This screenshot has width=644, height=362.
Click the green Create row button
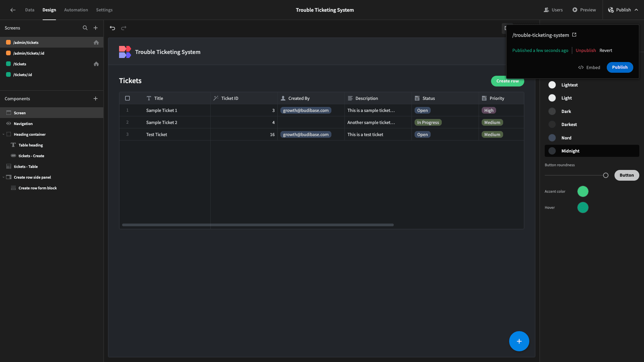pyautogui.click(x=507, y=81)
